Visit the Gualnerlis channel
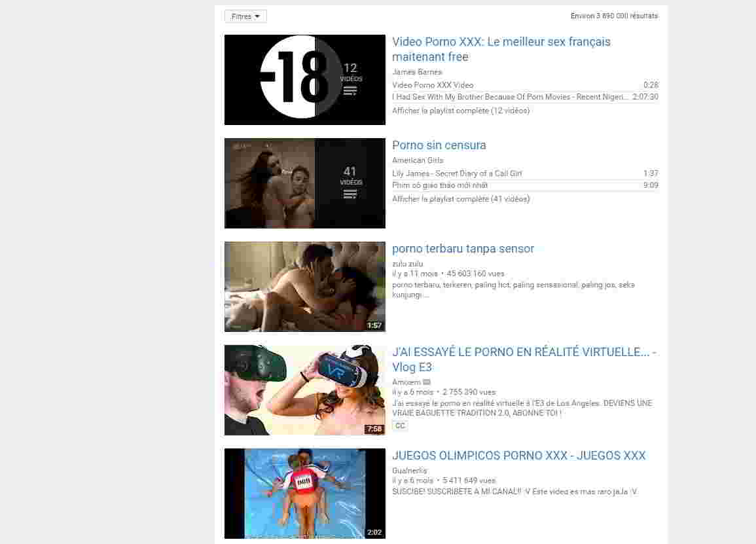Image resolution: width=756 pixels, height=544 pixels. (x=409, y=471)
